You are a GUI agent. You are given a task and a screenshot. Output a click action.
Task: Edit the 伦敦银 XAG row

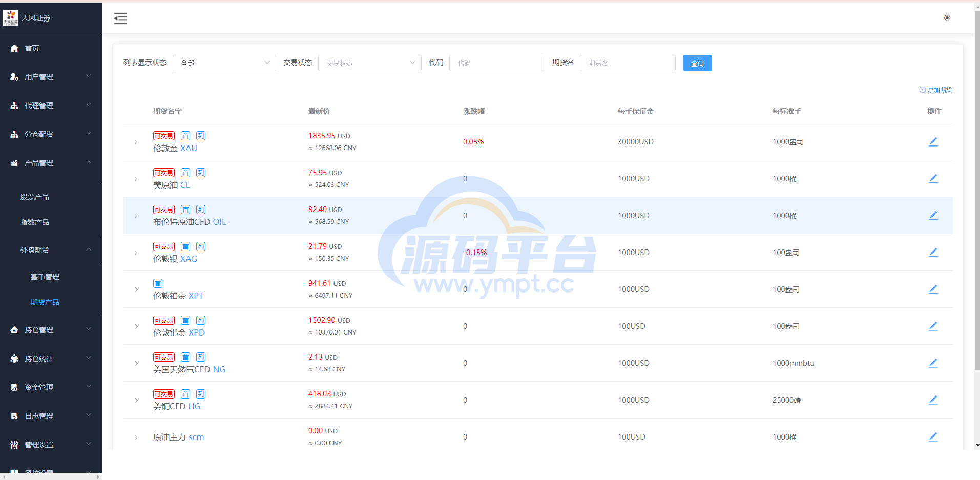coord(933,253)
